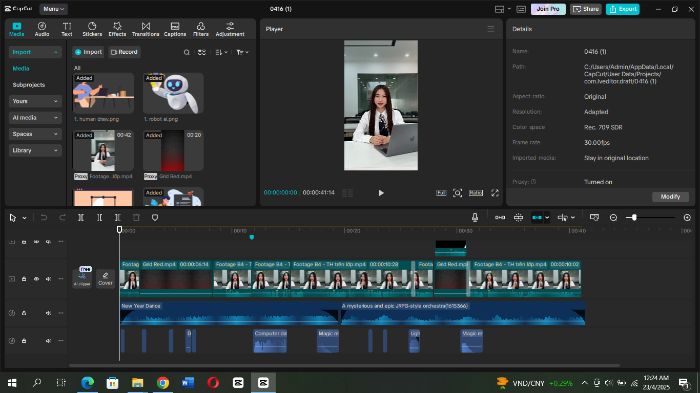Click the Export button
This screenshot has height=393, width=700.
[622, 9]
